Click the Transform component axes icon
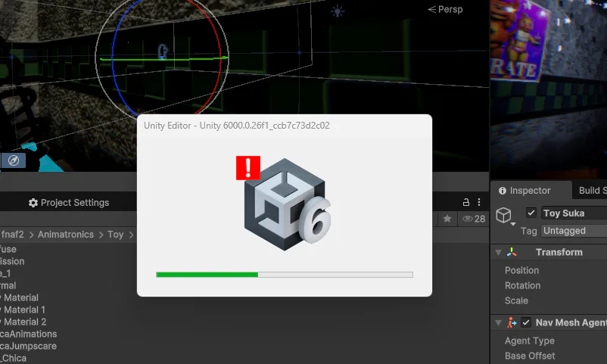The width and height of the screenshot is (607, 364). pos(512,252)
